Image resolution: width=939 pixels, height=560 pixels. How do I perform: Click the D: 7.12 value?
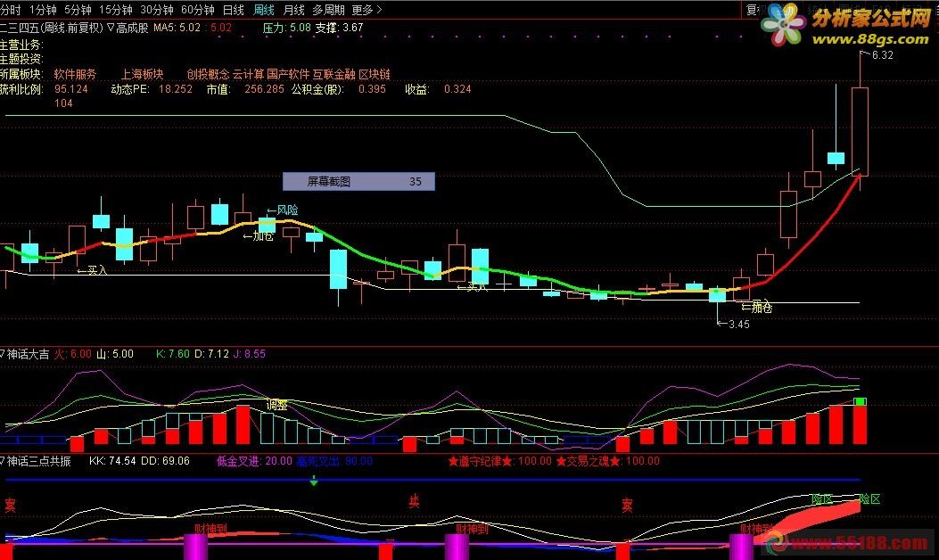[211, 354]
